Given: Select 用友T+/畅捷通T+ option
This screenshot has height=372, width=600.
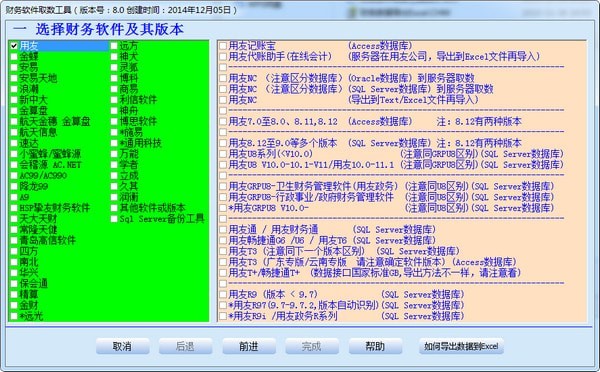Looking at the screenshot, I should pos(223,273).
